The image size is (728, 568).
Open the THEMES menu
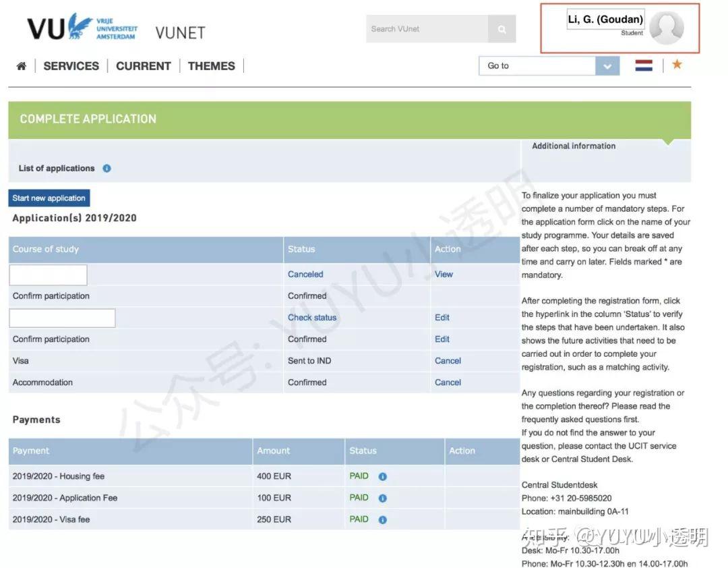(x=211, y=66)
